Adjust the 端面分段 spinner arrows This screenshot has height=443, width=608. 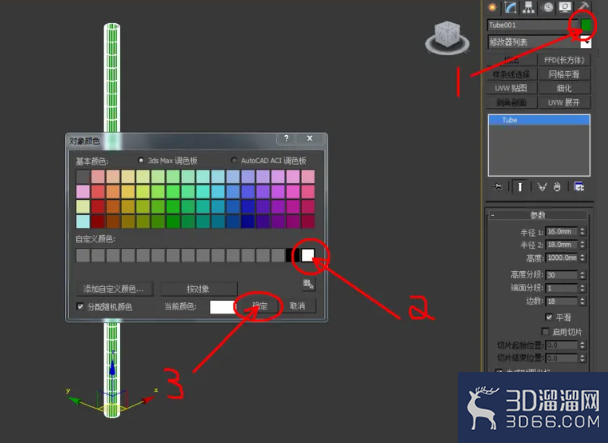(x=582, y=288)
